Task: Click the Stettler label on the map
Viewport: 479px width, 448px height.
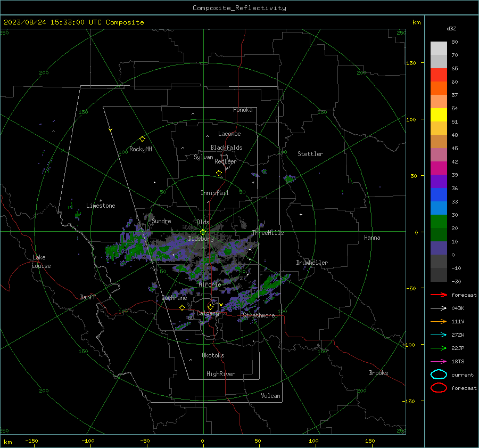Action: [310, 154]
